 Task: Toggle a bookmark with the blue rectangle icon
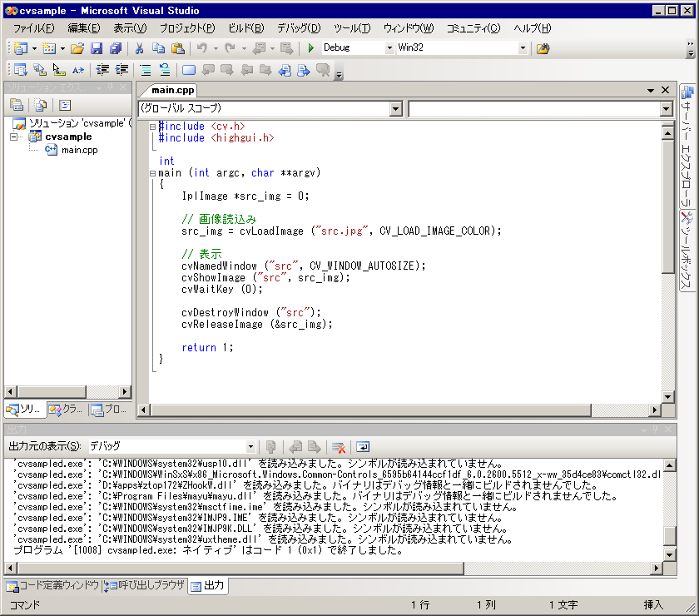(189, 70)
